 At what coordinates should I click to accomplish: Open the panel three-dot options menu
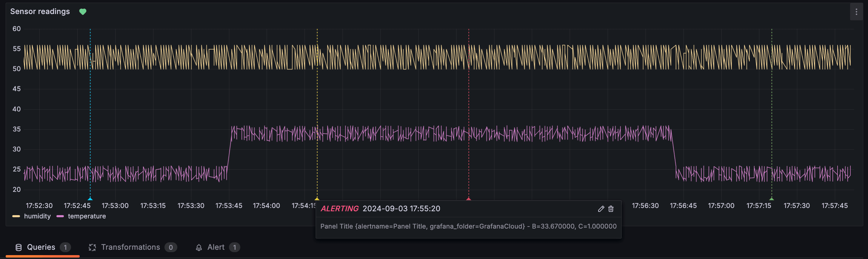point(856,12)
